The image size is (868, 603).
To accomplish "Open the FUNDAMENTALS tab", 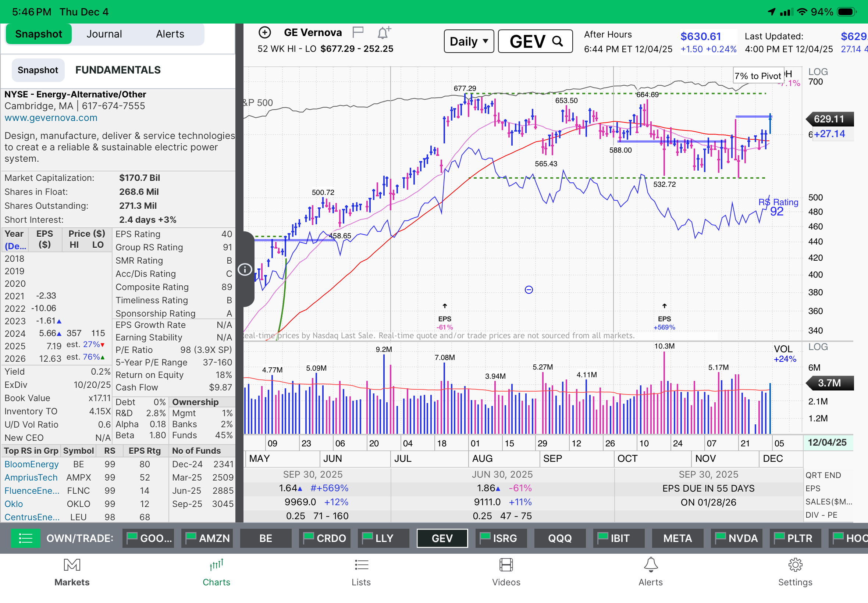I will coord(118,70).
